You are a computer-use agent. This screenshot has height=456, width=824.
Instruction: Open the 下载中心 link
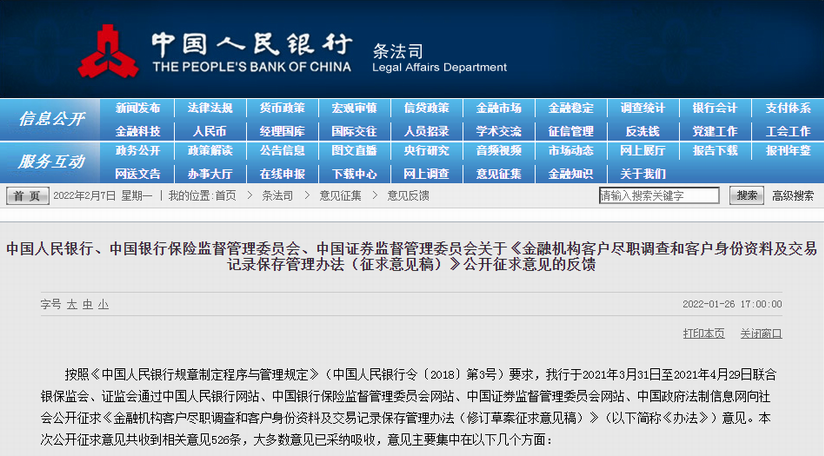pos(354,174)
